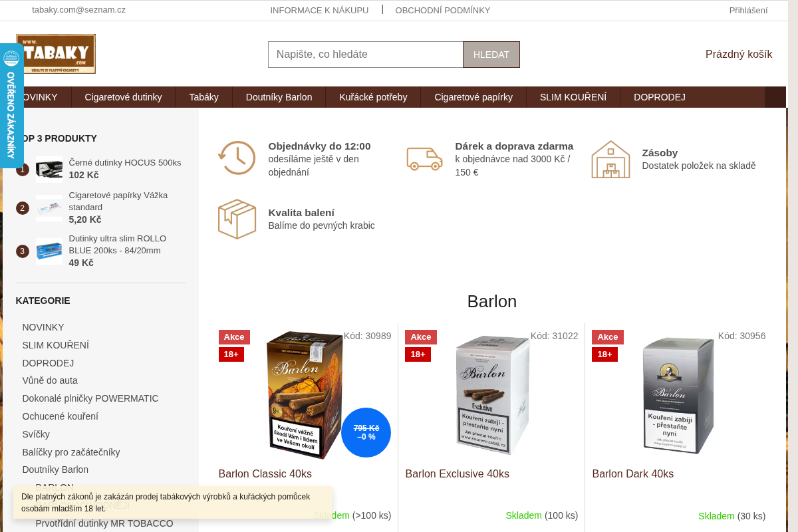
Task: Click the HLEDAT search button
Action: (x=491, y=55)
